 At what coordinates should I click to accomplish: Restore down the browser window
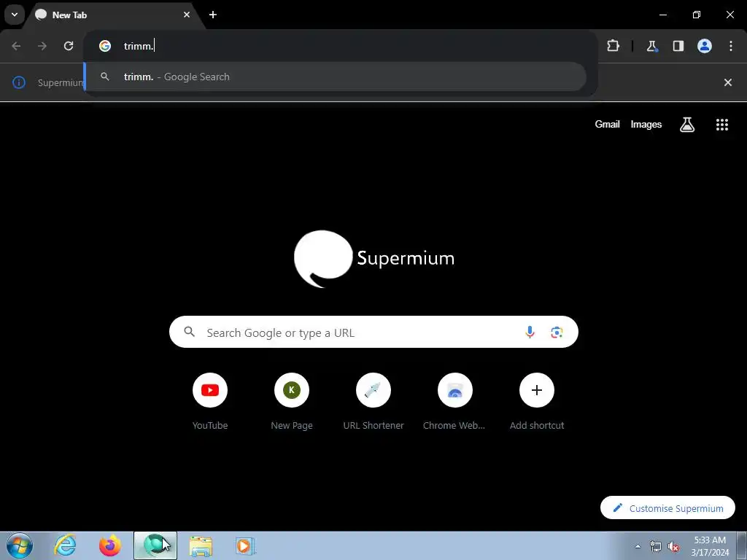pyautogui.click(x=697, y=15)
